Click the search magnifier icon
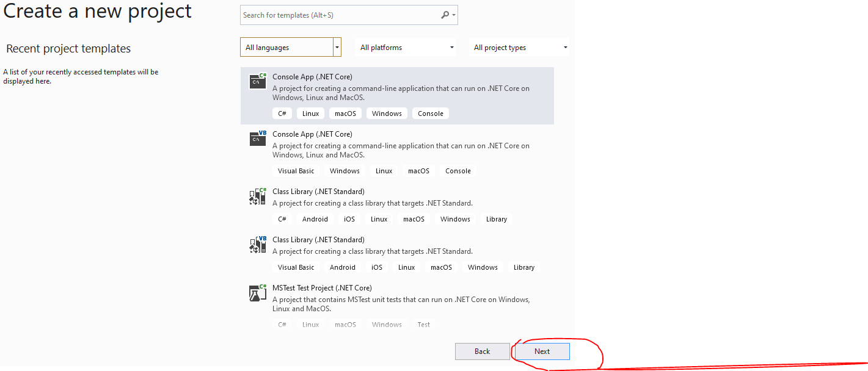Viewport: 868px width, 371px height. (x=445, y=15)
